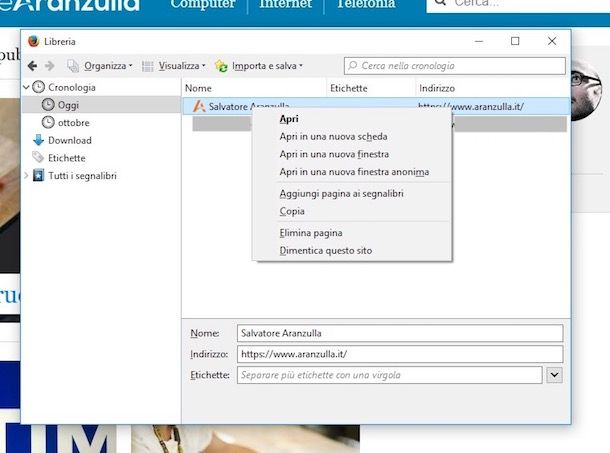Image resolution: width=610 pixels, height=453 pixels.
Task: Click the magnifier icon in history search
Action: (352, 65)
